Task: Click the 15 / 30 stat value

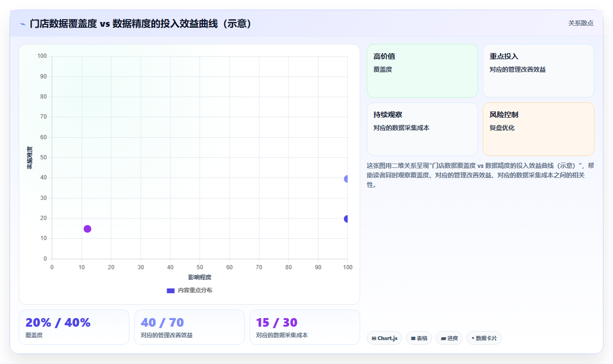Action: [277, 322]
